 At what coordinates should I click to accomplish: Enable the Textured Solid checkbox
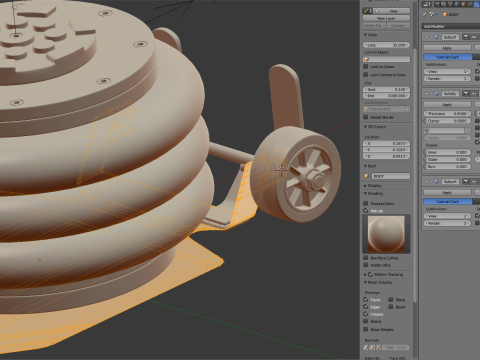pos(366,203)
